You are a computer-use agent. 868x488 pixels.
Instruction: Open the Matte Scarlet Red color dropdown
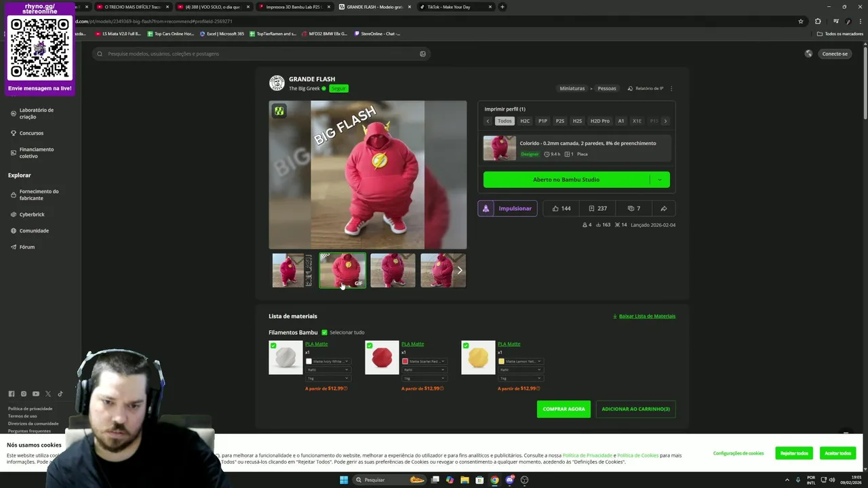(x=425, y=361)
